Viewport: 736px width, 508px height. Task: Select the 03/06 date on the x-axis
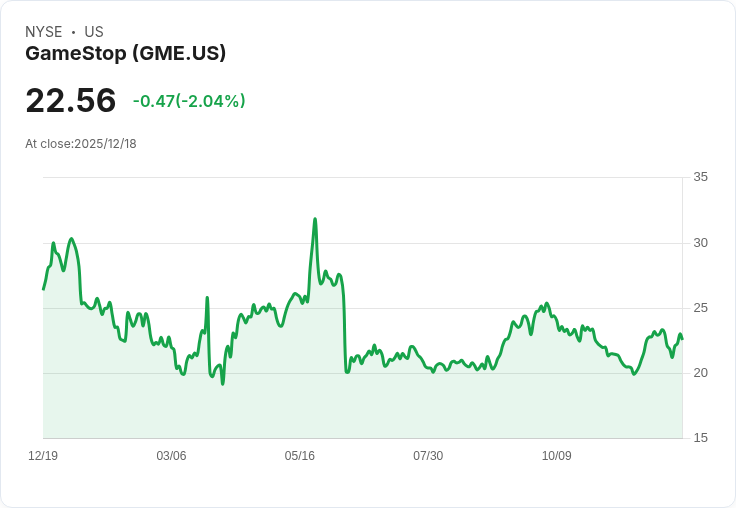click(171, 456)
